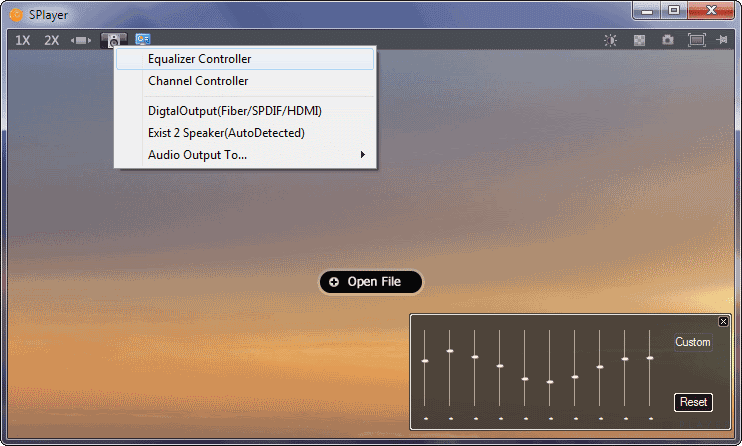Select Channel Controller menu entry

click(x=245, y=81)
